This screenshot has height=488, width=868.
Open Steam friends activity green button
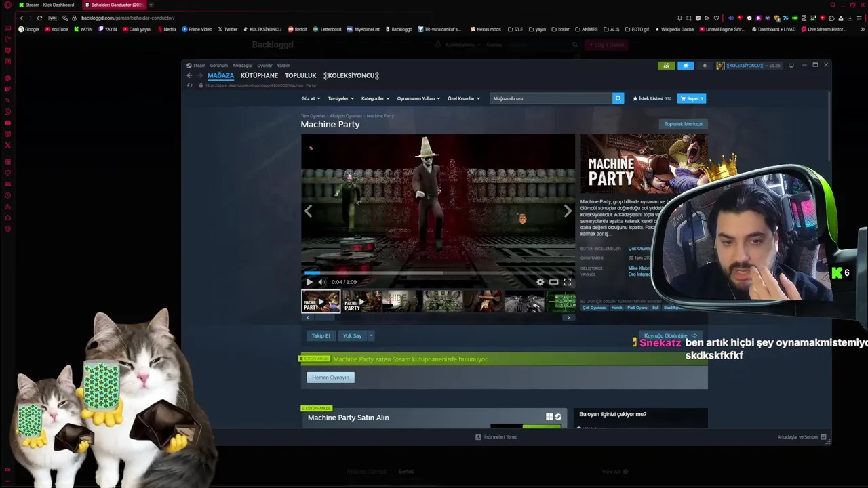coord(666,66)
